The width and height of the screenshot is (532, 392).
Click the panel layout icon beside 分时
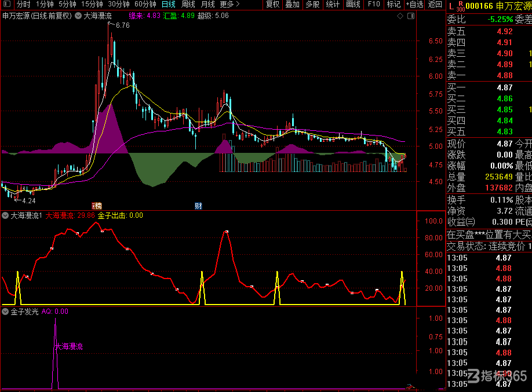7,5
